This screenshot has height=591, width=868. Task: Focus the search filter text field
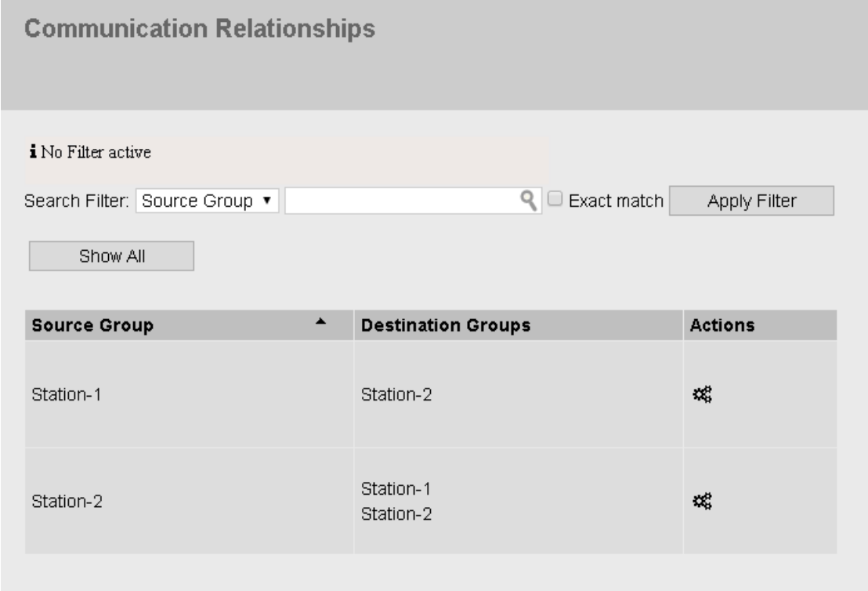click(403, 201)
